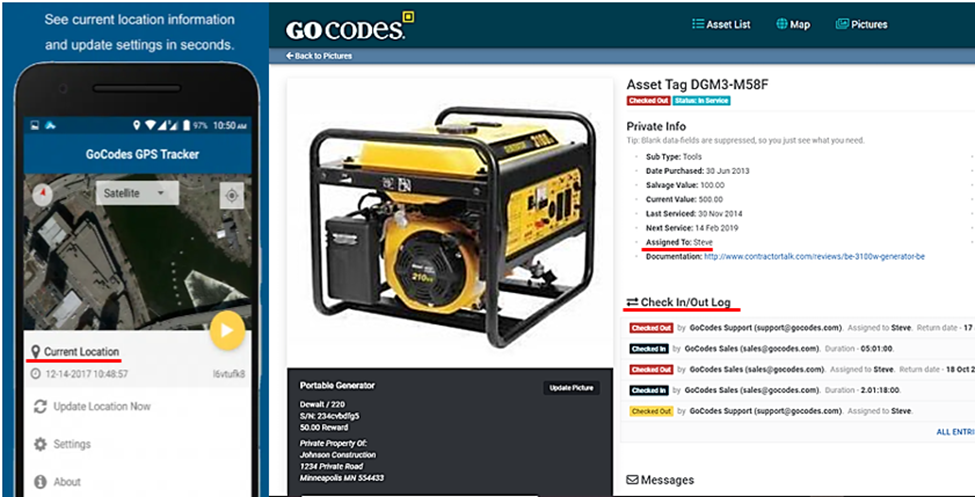Image resolution: width=975 pixels, height=497 pixels.
Task: Click the info icon beside About
Action: (40, 481)
